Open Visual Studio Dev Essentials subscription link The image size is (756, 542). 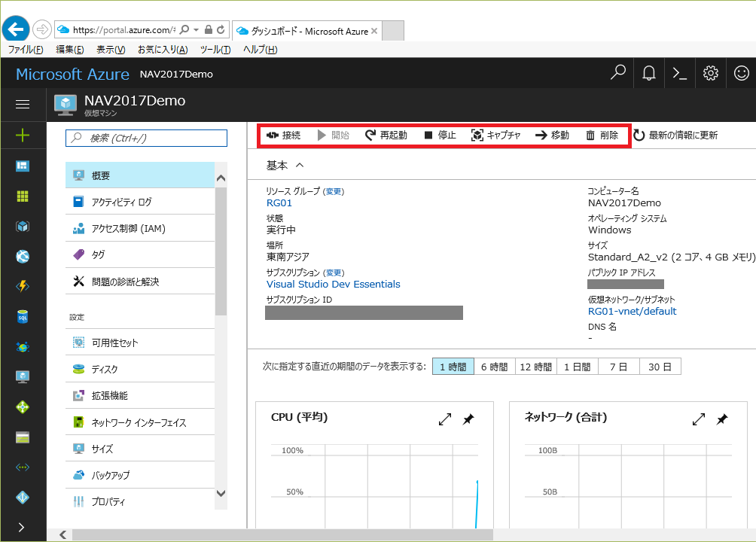(x=333, y=284)
